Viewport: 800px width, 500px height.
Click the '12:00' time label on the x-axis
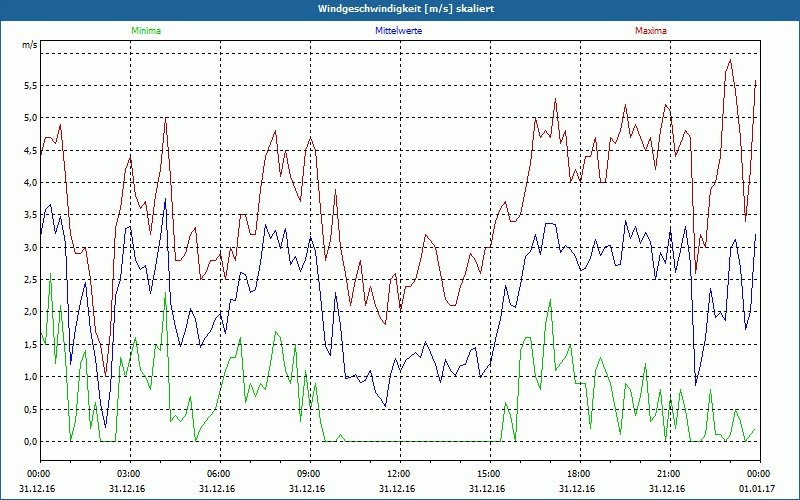(398, 474)
